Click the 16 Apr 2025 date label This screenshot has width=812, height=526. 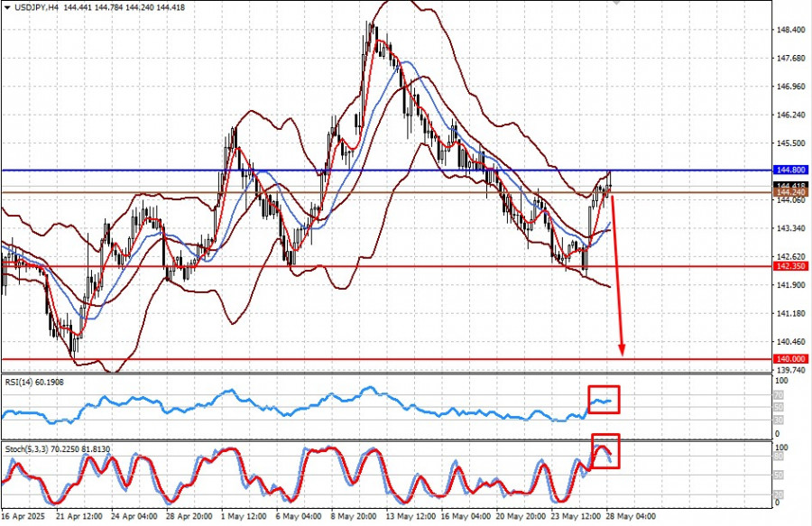click(23, 517)
